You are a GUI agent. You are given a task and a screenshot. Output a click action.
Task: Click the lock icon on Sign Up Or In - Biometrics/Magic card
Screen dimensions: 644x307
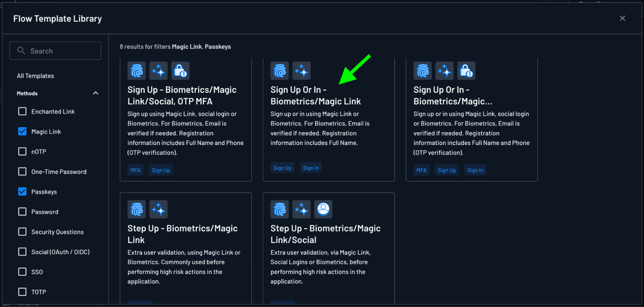pyautogui.click(x=466, y=71)
